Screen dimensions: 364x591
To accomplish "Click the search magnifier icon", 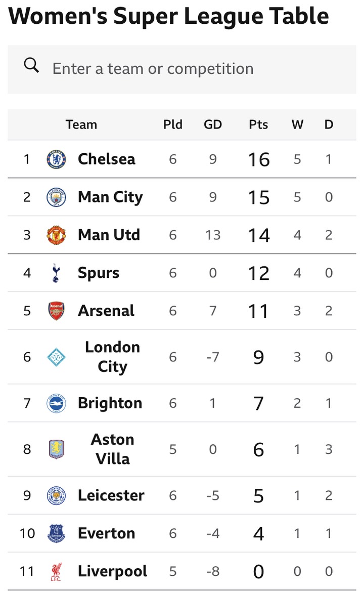I will pyautogui.click(x=31, y=66).
